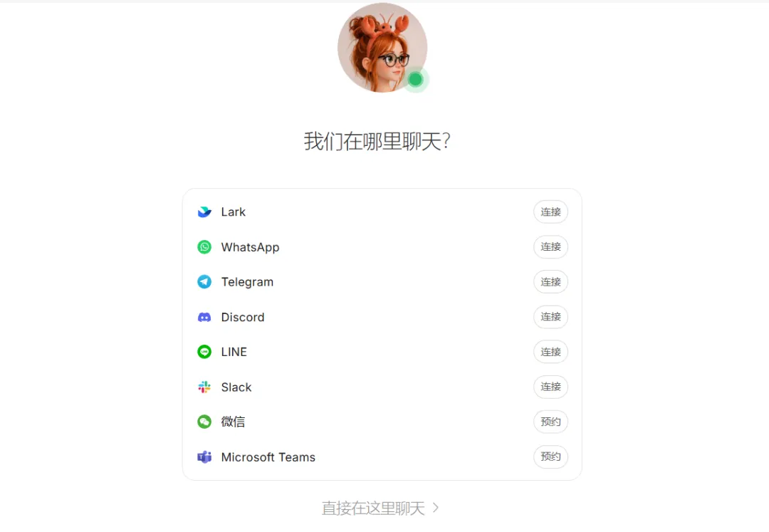Viewport: 769px width, 532px height.
Task: Click the Slack logo icon
Action: [204, 387]
